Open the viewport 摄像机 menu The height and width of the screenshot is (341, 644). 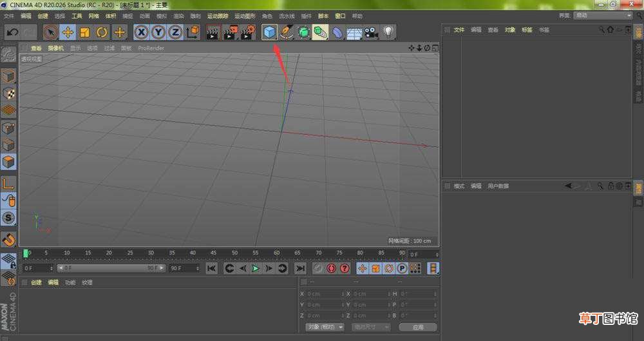point(56,48)
